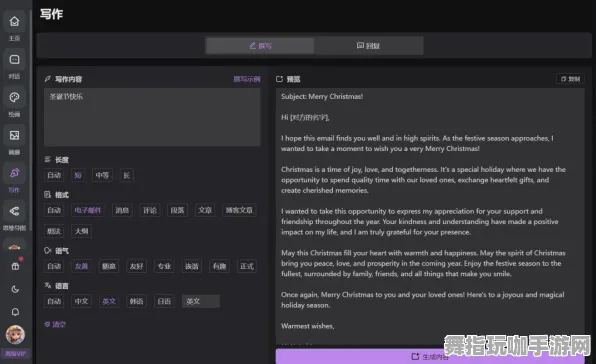Click the "Warmest wishes," line in preview
The width and height of the screenshot is (596, 364).
click(308, 326)
